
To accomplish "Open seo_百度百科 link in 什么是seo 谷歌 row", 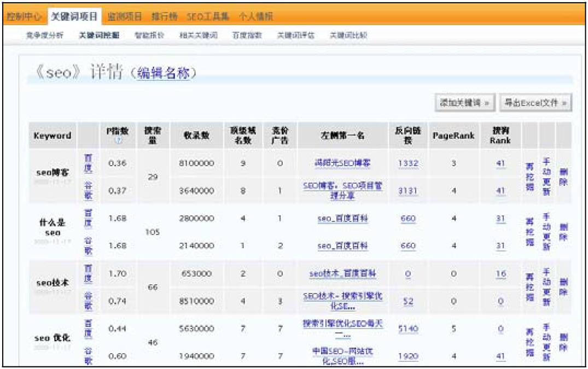I will tap(342, 246).
